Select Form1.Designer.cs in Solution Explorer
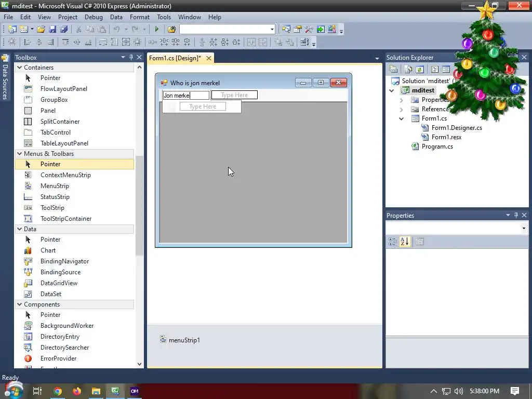This screenshot has width=532, height=399. pyautogui.click(x=457, y=128)
